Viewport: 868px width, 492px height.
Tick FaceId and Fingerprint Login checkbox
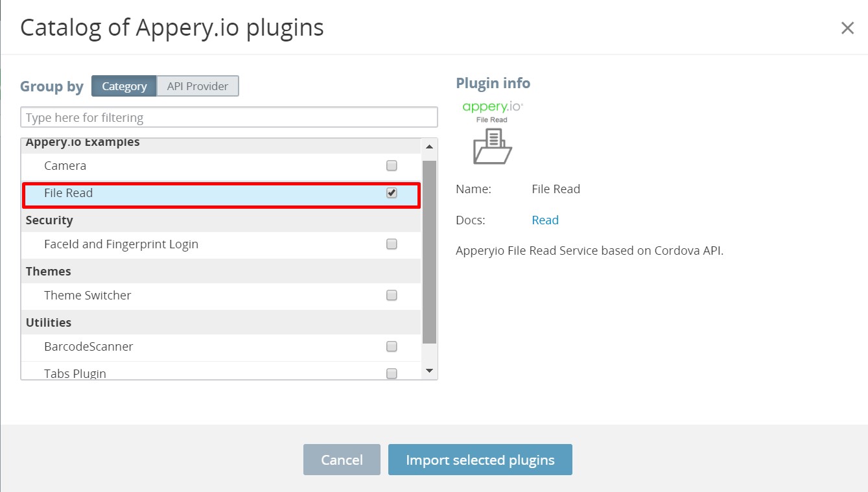pyautogui.click(x=392, y=244)
